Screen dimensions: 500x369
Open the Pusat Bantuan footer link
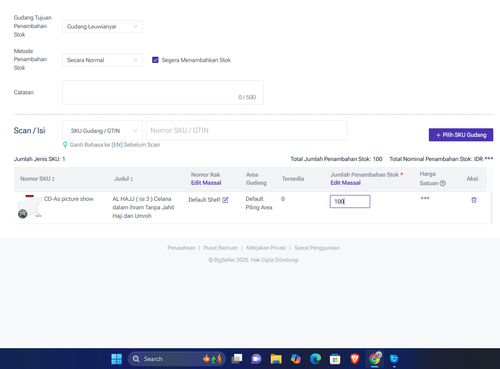[221, 248]
